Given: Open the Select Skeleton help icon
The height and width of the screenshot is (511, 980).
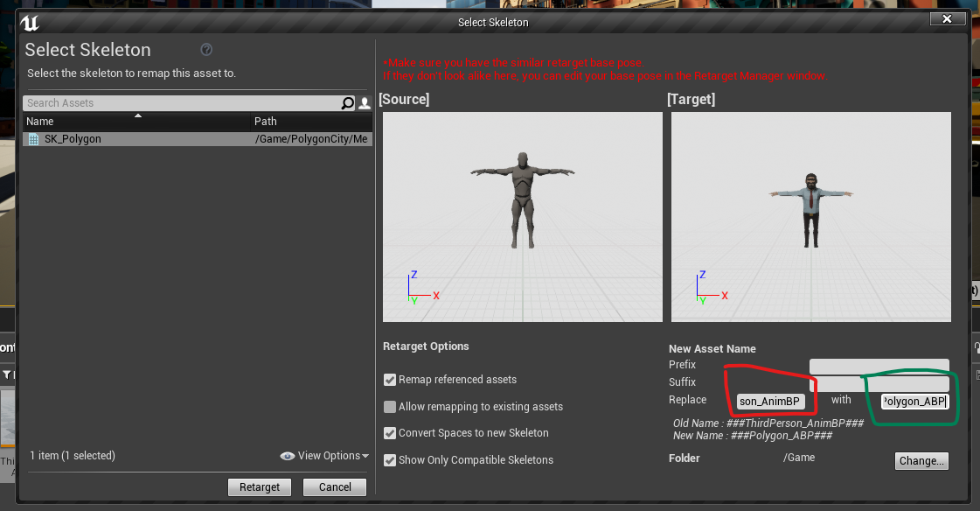Looking at the screenshot, I should click(x=207, y=50).
